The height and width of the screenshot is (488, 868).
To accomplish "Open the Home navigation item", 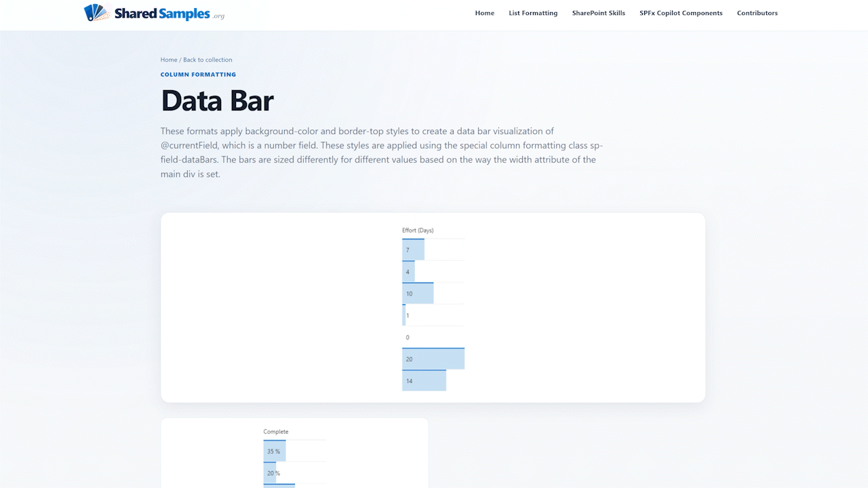I will (x=485, y=13).
